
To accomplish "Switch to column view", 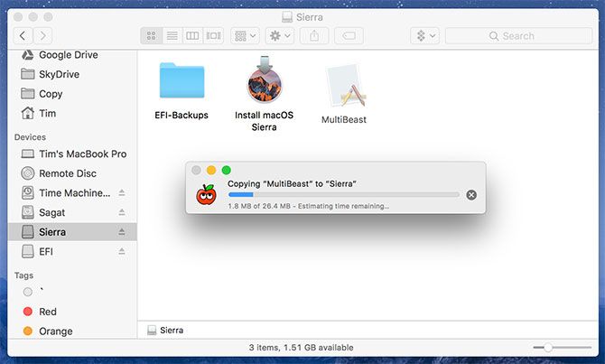I will tap(192, 36).
